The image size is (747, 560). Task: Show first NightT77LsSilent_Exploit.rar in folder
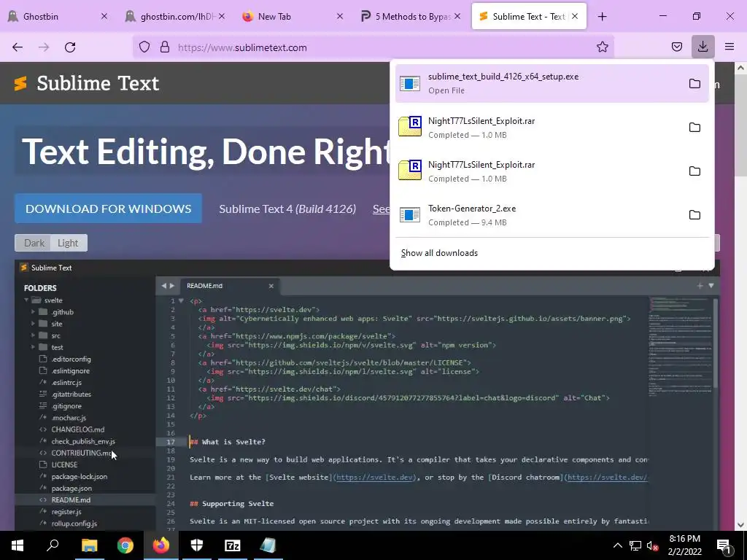694,128
